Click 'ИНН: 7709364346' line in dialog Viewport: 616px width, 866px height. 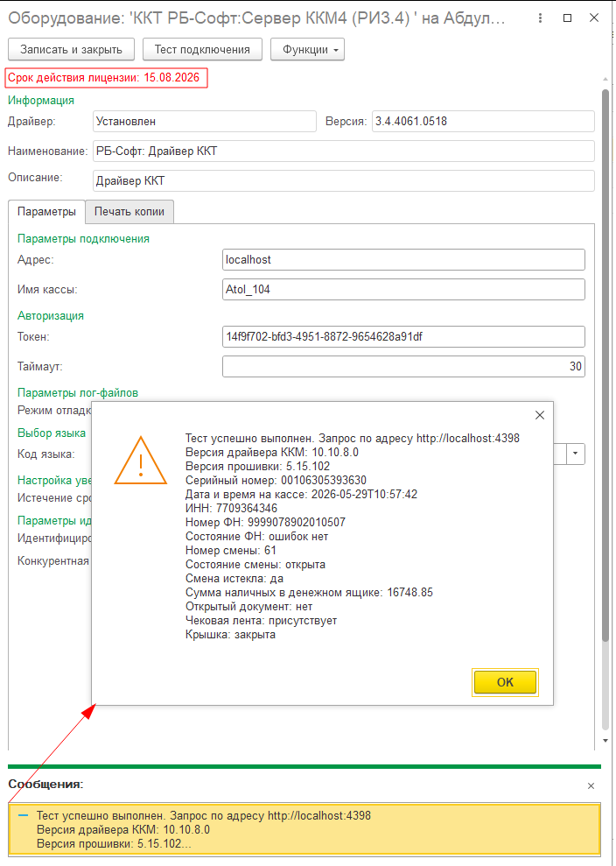point(231,508)
